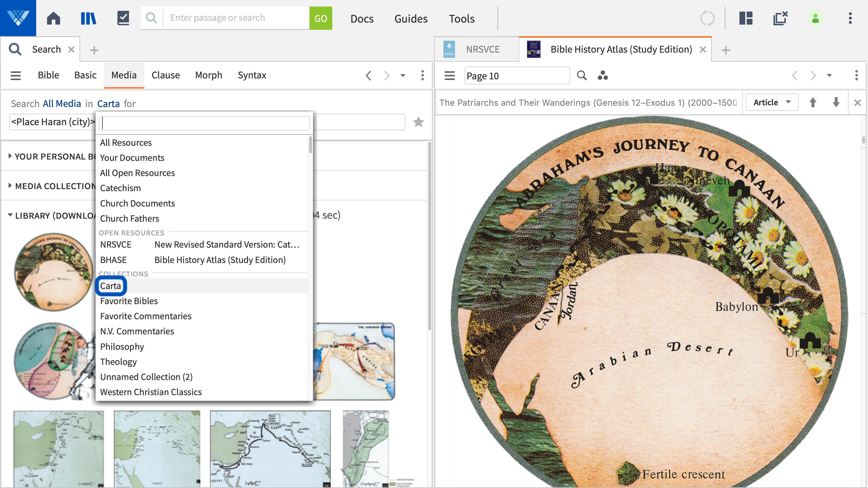Viewport: 868px width, 488px height.
Task: Open visual filters for the atlas panel
Action: [x=604, y=75]
